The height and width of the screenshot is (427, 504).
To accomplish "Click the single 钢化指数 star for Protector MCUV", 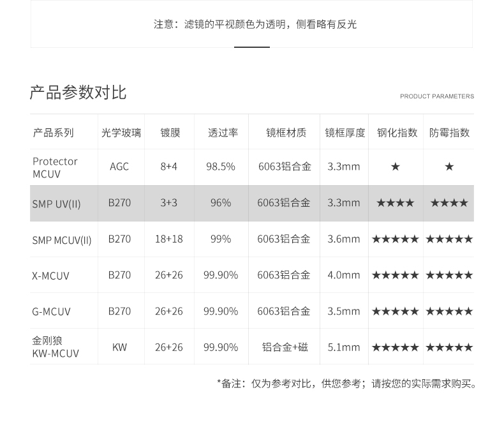I will pyautogui.click(x=396, y=167).
